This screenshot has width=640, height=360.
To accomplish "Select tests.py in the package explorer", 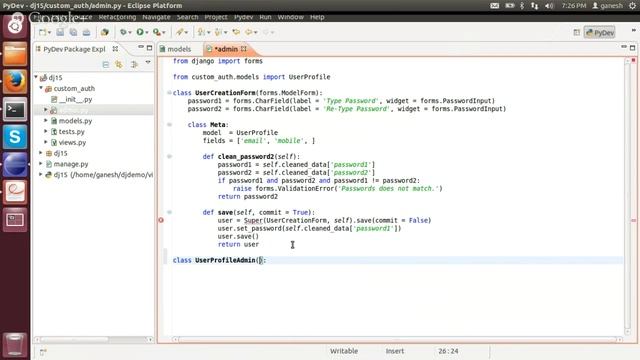I will point(71,131).
